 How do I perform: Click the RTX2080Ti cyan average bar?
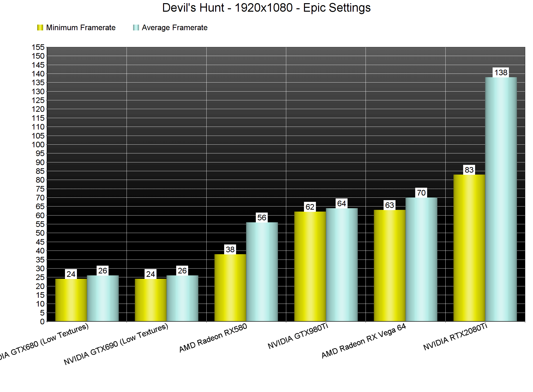pos(501,200)
